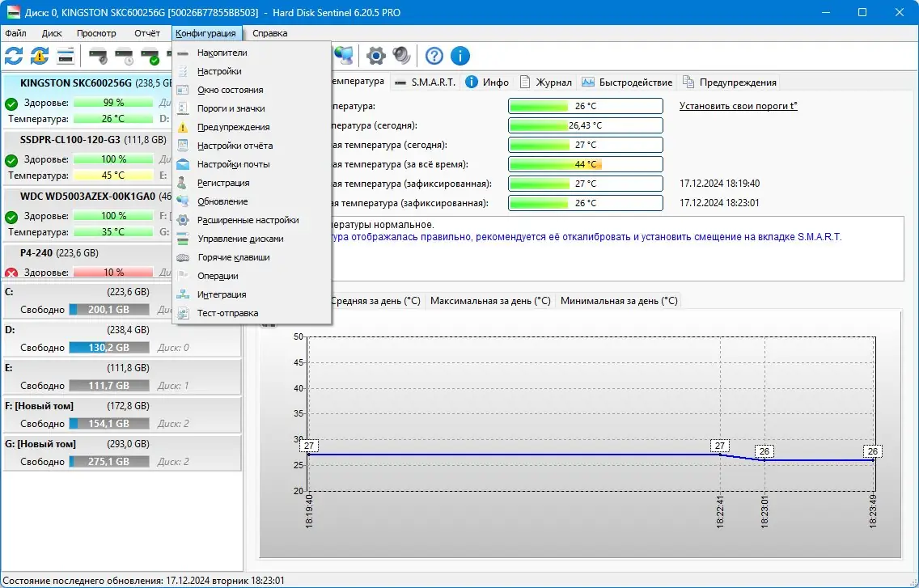The image size is (919, 588).
Task: Select the WDC WD5003AZEX disk in list
Action: [x=87, y=196]
